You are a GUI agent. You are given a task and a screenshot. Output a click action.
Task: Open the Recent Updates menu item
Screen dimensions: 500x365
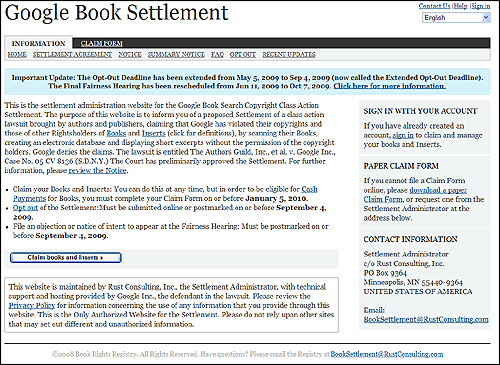tap(289, 54)
